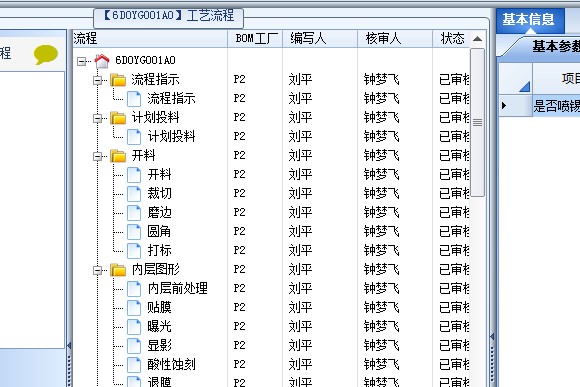Click the right panel collapse splitter arrow
The image size is (580, 387).
pyautogui.click(x=492, y=337)
